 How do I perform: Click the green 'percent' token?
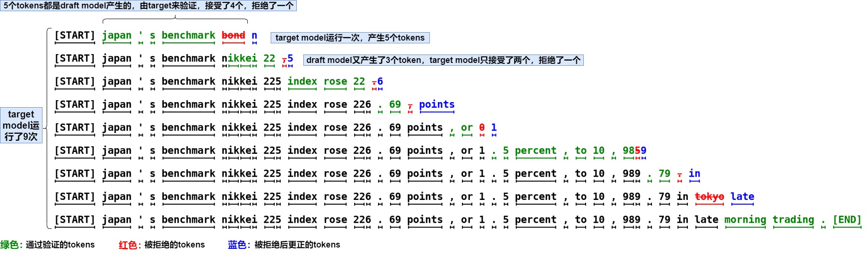(536, 151)
